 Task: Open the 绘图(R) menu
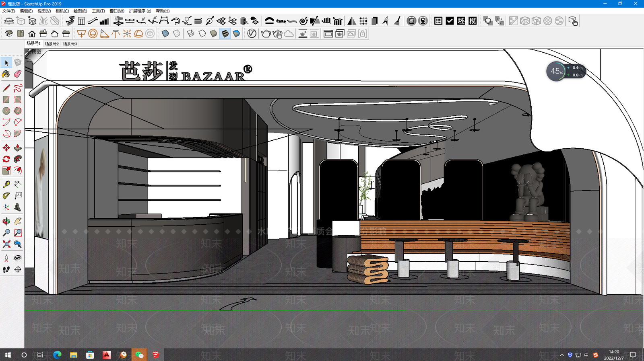(x=80, y=11)
